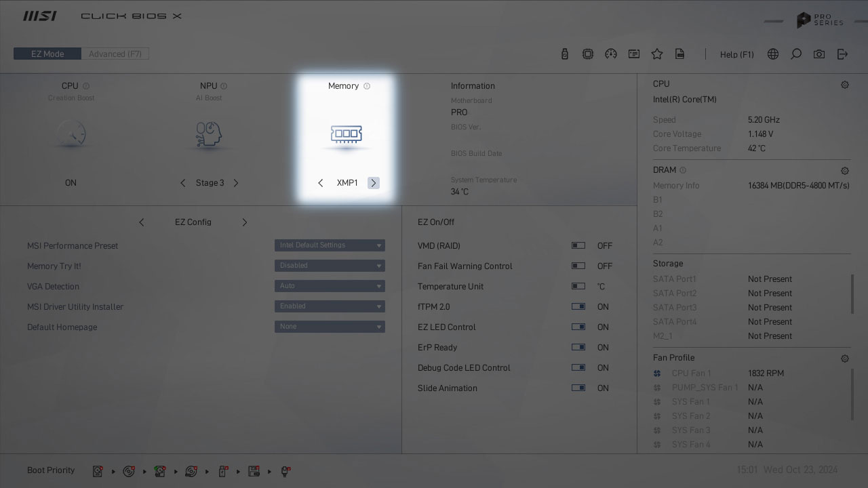Select the EZ Mode tab
The height and width of the screenshot is (488, 868).
pyautogui.click(x=47, y=54)
